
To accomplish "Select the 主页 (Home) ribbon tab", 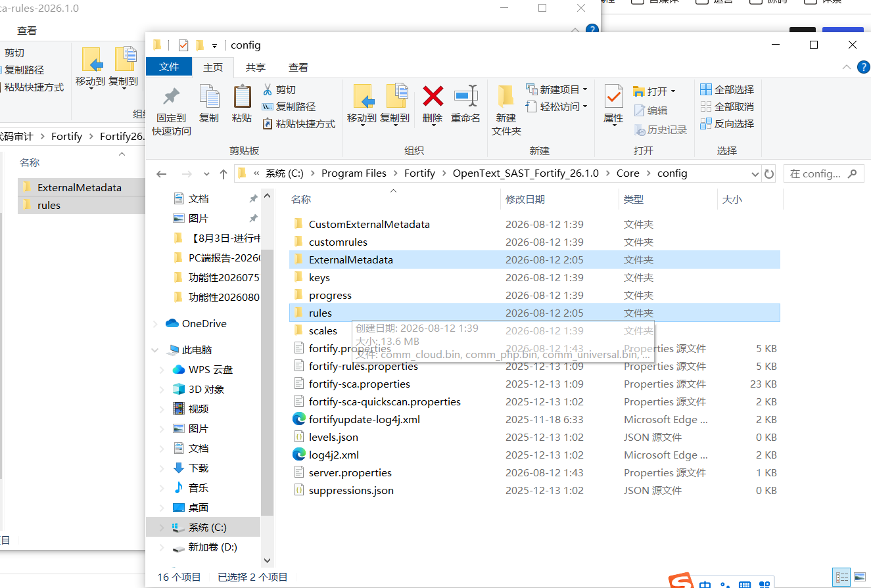I will point(213,67).
